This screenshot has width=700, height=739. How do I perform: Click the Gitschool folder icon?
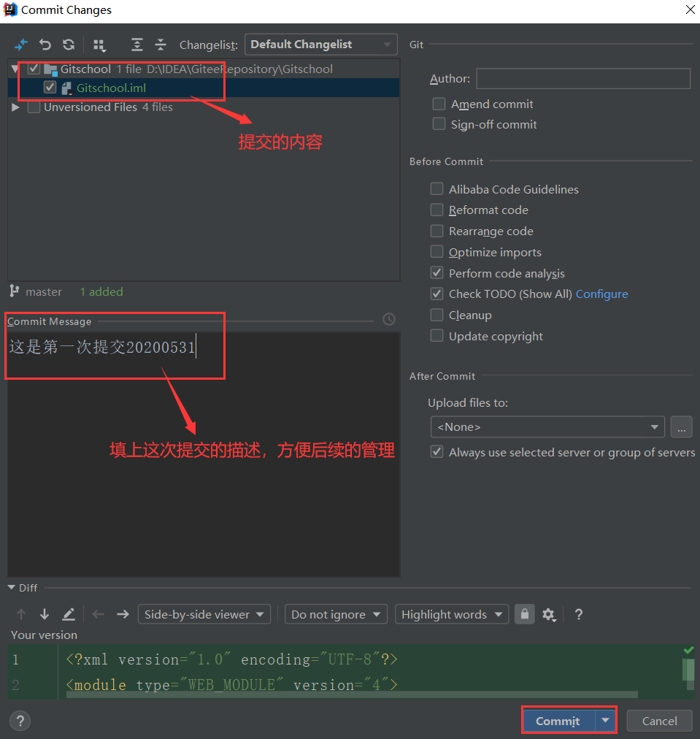(x=50, y=70)
